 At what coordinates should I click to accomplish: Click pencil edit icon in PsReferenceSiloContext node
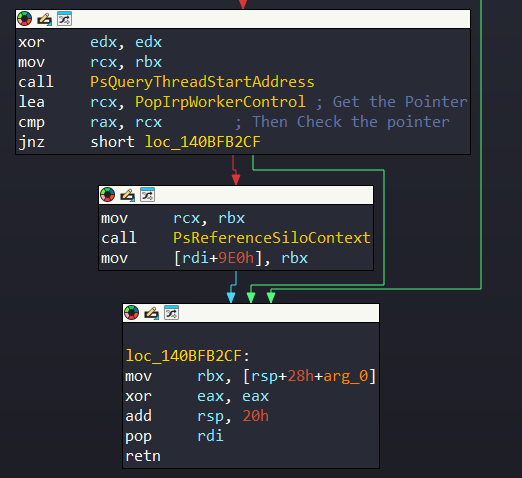pos(128,195)
